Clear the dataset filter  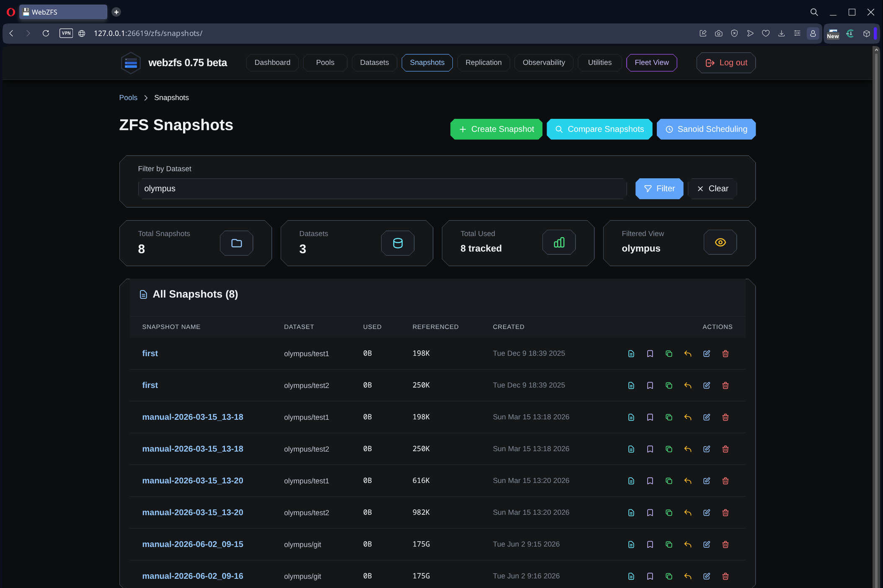pos(712,189)
